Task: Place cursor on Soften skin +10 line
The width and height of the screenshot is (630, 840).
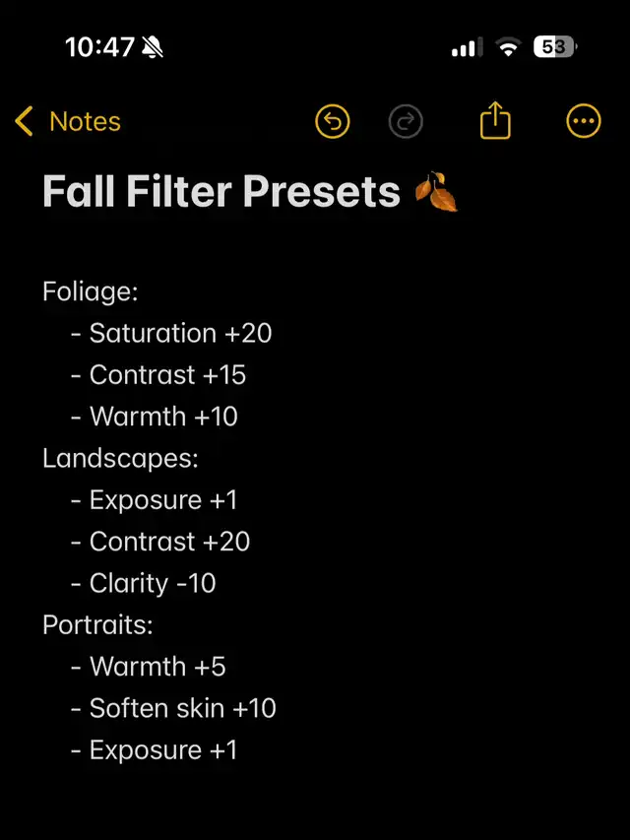Action: coord(183,709)
